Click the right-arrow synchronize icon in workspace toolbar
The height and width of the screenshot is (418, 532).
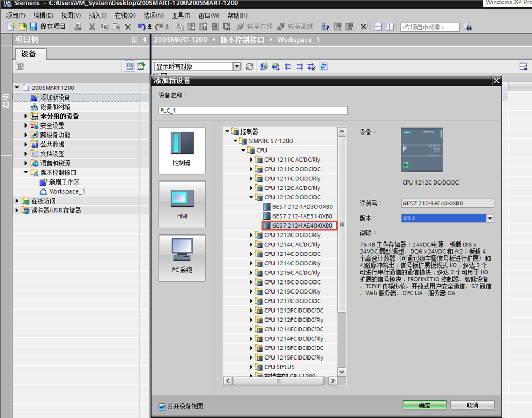(300, 66)
